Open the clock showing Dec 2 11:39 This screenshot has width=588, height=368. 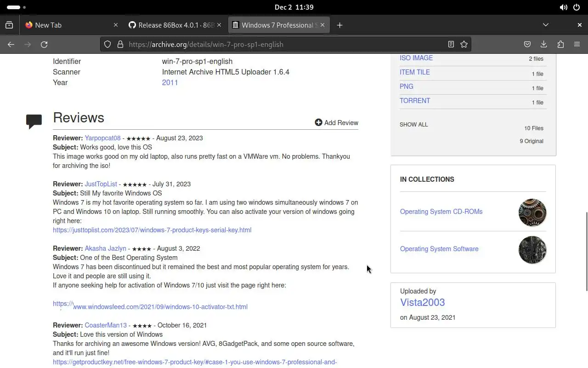click(x=294, y=7)
